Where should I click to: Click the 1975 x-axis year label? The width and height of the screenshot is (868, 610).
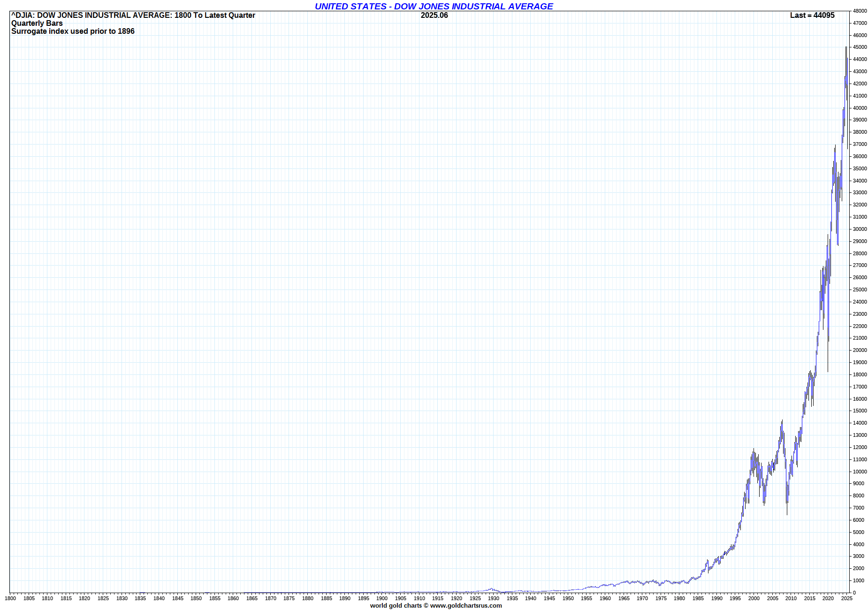[661, 598]
